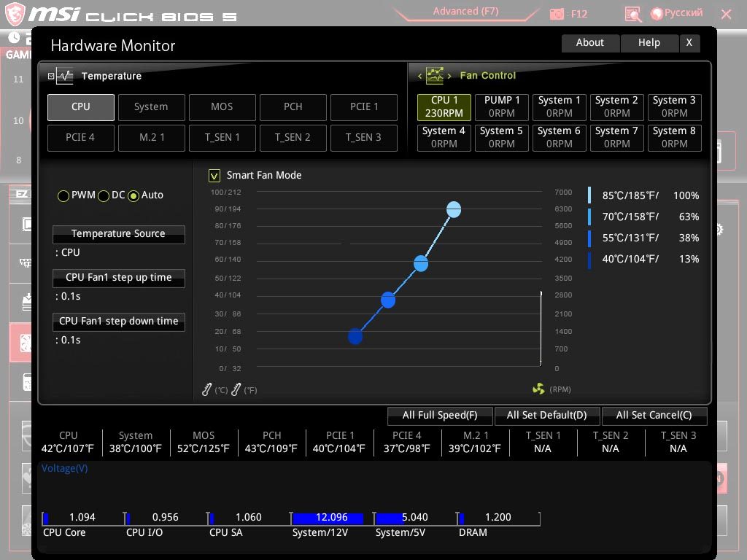Click the Fahrenheit thermometer icon
This screenshot has height=560, width=747.
click(x=236, y=389)
